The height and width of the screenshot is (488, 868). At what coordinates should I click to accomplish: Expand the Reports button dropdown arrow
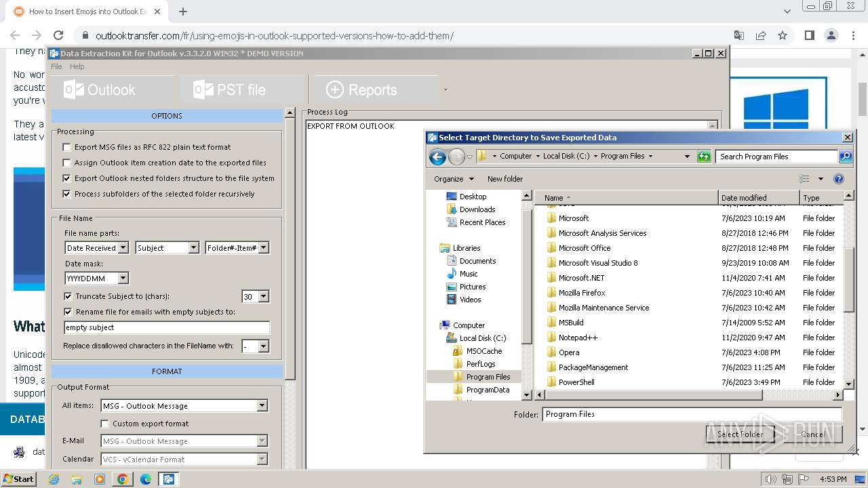pyautogui.click(x=446, y=89)
